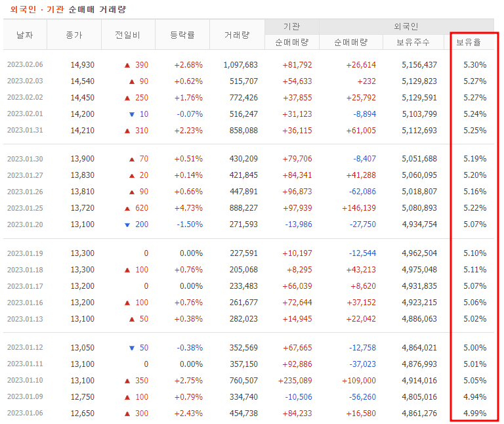The width and height of the screenshot is (504, 424).
Task: Click holding ratio 5.11%
Action: click(474, 269)
